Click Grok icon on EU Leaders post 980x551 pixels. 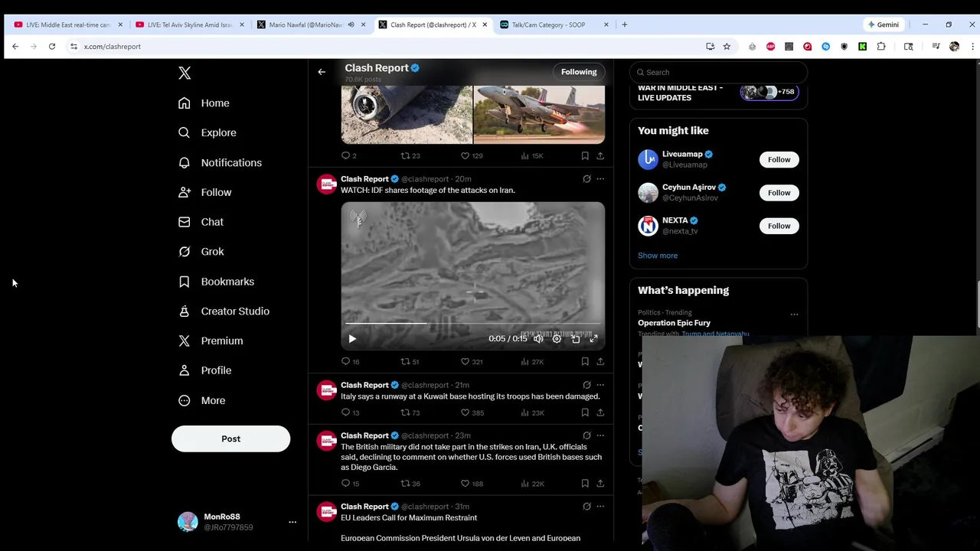tap(586, 507)
